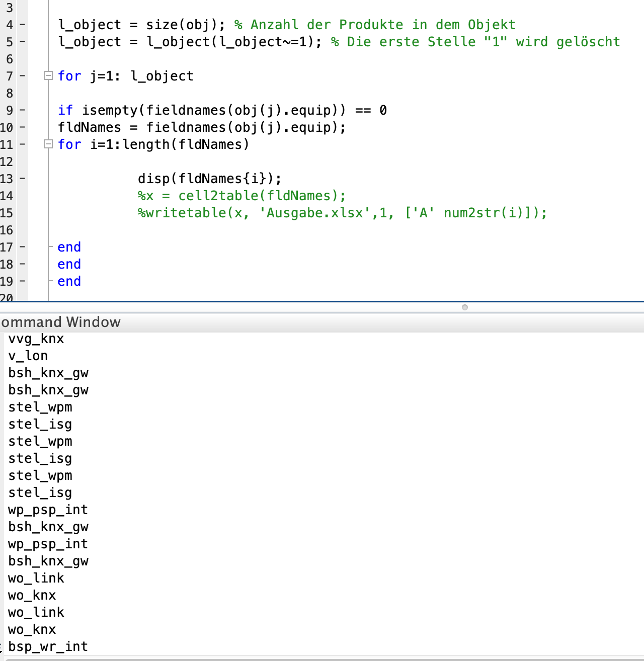
Task: Click the '%x = cell2table(fldNames);' comment
Action: pyautogui.click(x=242, y=196)
